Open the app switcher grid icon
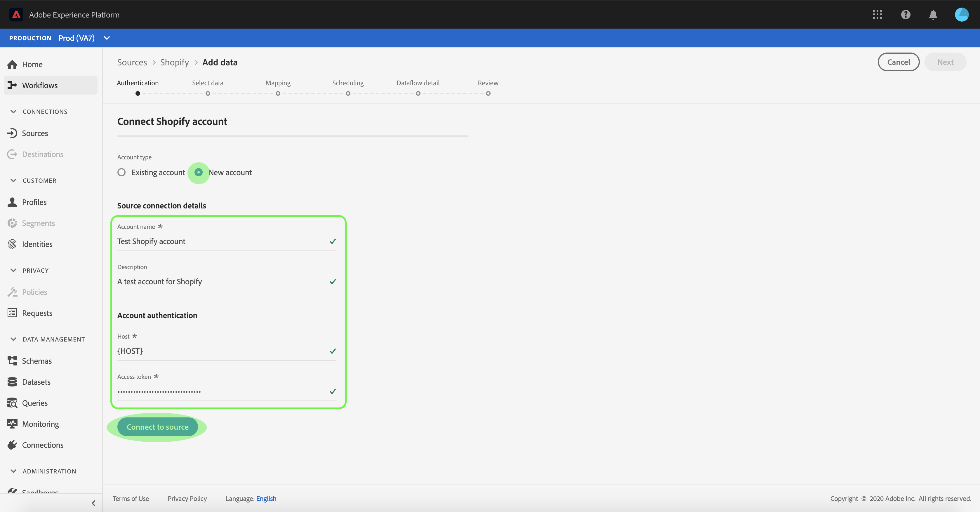Screen dimensions: 980x512 pyautogui.click(x=877, y=15)
